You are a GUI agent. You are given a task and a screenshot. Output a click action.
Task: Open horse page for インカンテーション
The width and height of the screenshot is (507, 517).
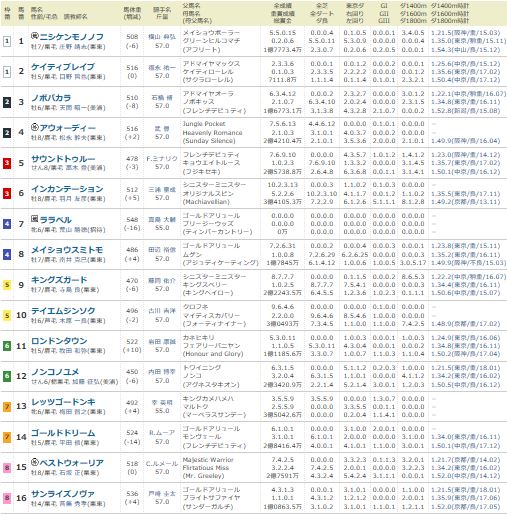67,189
